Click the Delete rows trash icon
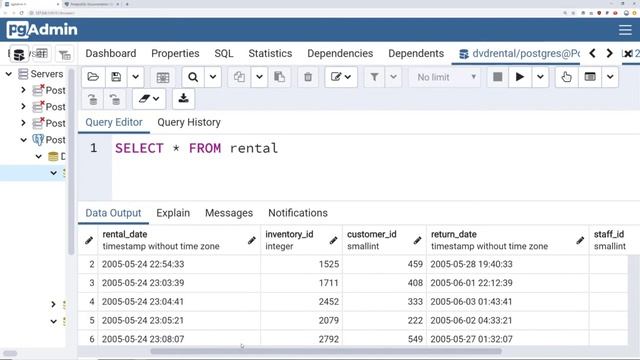This screenshot has width=640, height=360. click(x=308, y=77)
